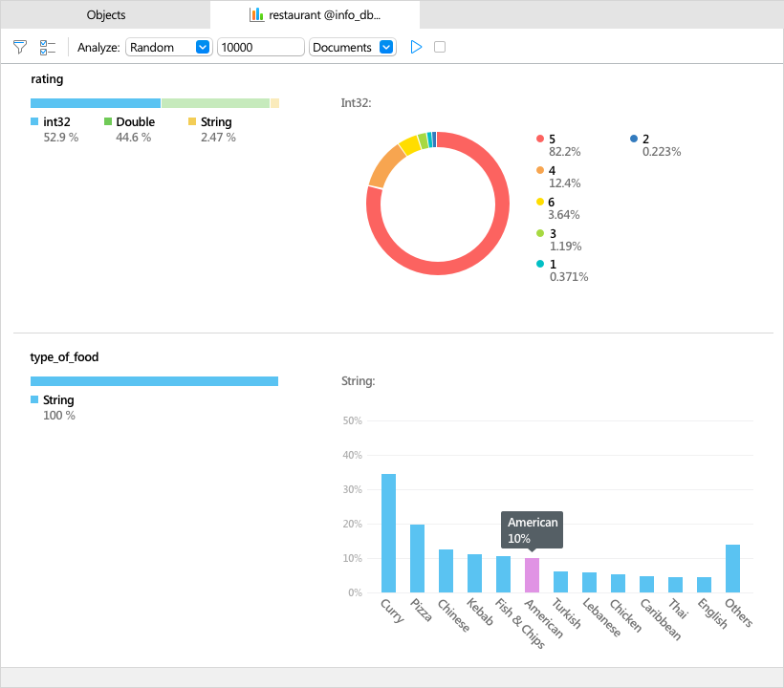The width and height of the screenshot is (784, 688).
Task: Click the 52.9 % int32 percentage
Action: pos(61,138)
